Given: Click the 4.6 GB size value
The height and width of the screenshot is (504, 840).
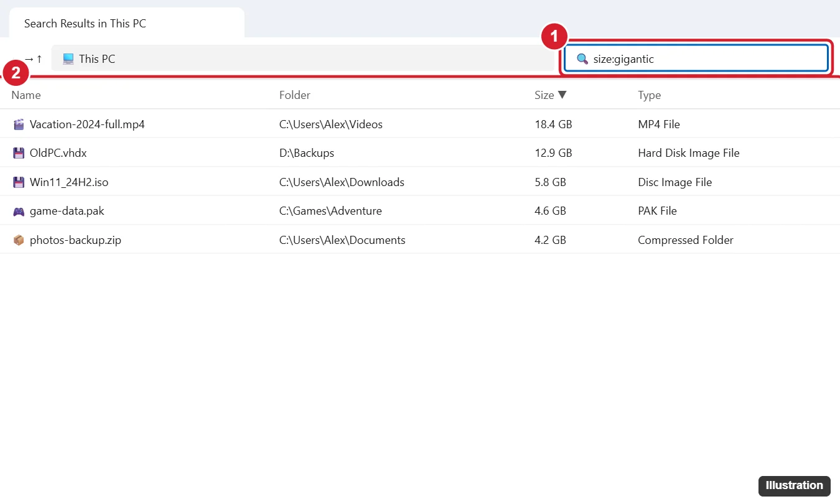Looking at the screenshot, I should [x=550, y=211].
